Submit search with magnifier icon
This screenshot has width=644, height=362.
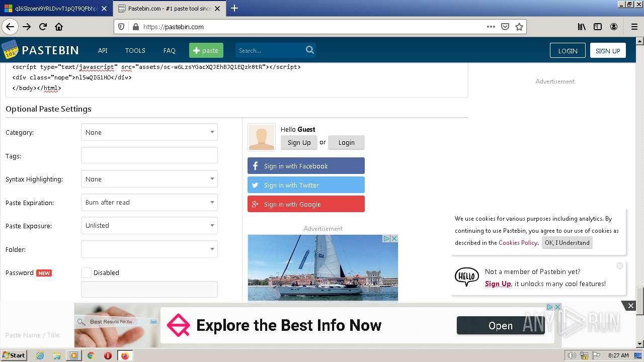tap(310, 50)
